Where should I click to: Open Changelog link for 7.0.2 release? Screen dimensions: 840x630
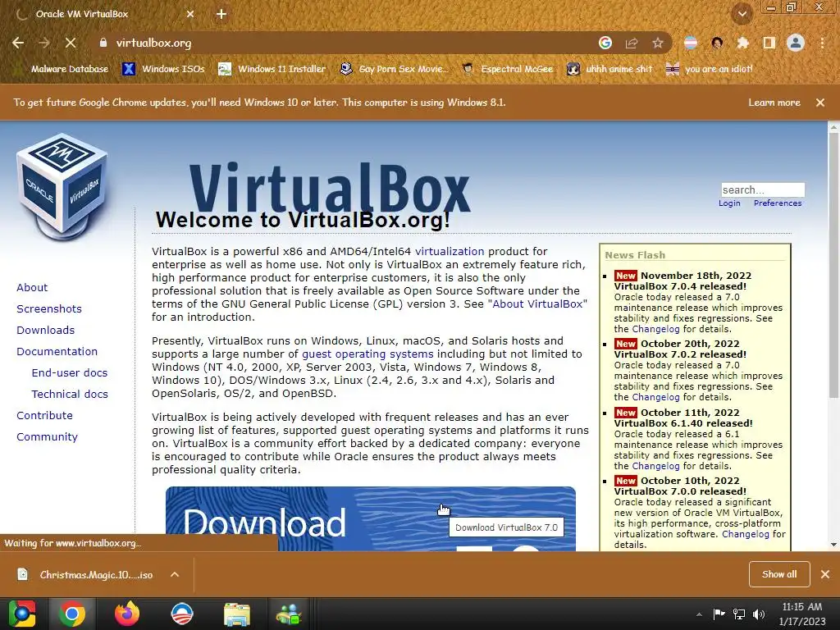(x=655, y=397)
